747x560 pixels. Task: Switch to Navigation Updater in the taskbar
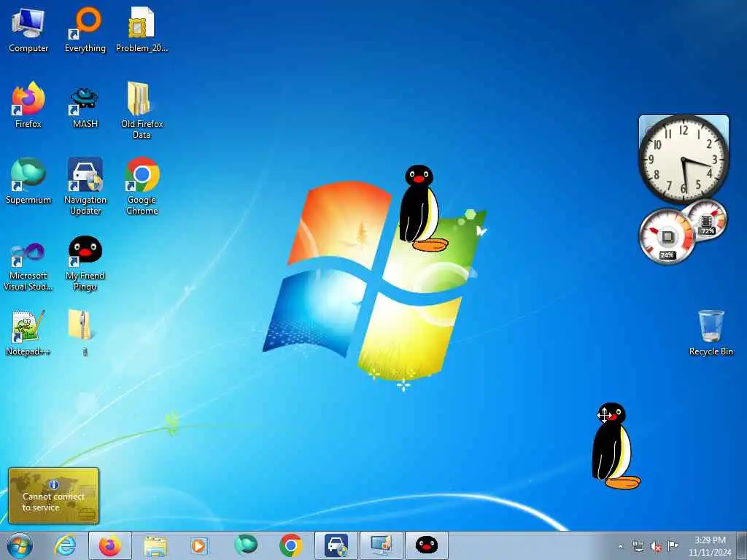[x=336, y=545]
